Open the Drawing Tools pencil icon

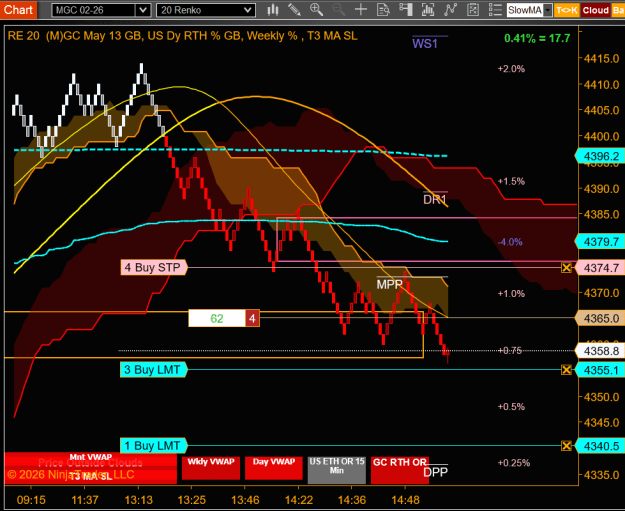(295, 10)
